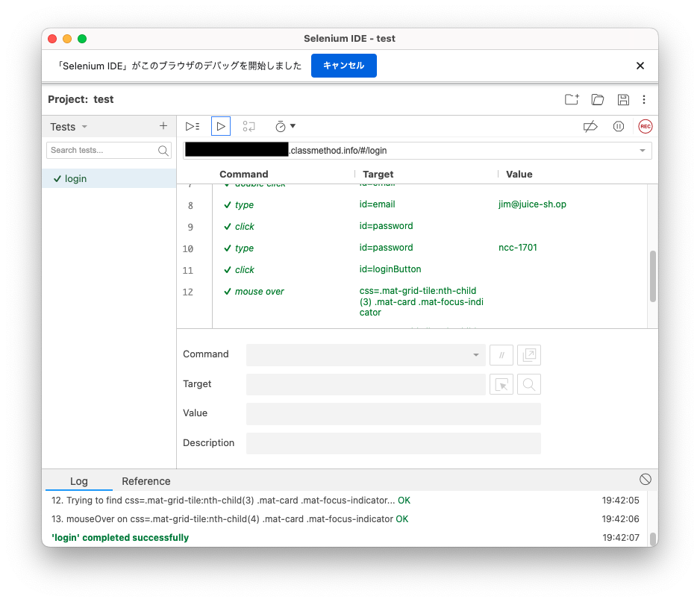Open command in new window icon
Screen dimensions: 700x602
[529, 355]
